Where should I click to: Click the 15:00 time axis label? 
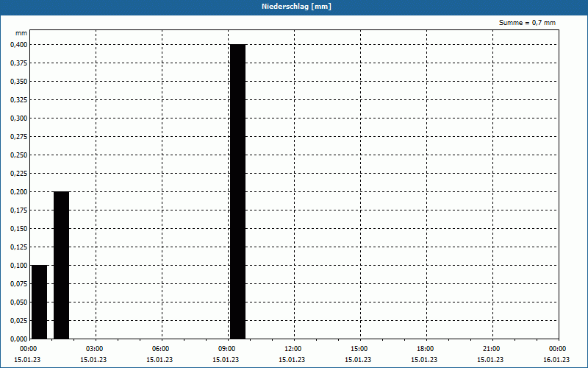point(359,349)
